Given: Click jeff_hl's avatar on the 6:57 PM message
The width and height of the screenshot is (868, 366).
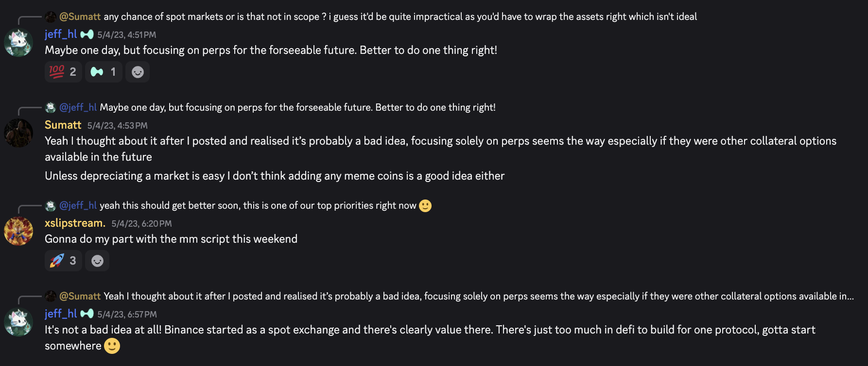Looking at the screenshot, I should coord(18,322).
